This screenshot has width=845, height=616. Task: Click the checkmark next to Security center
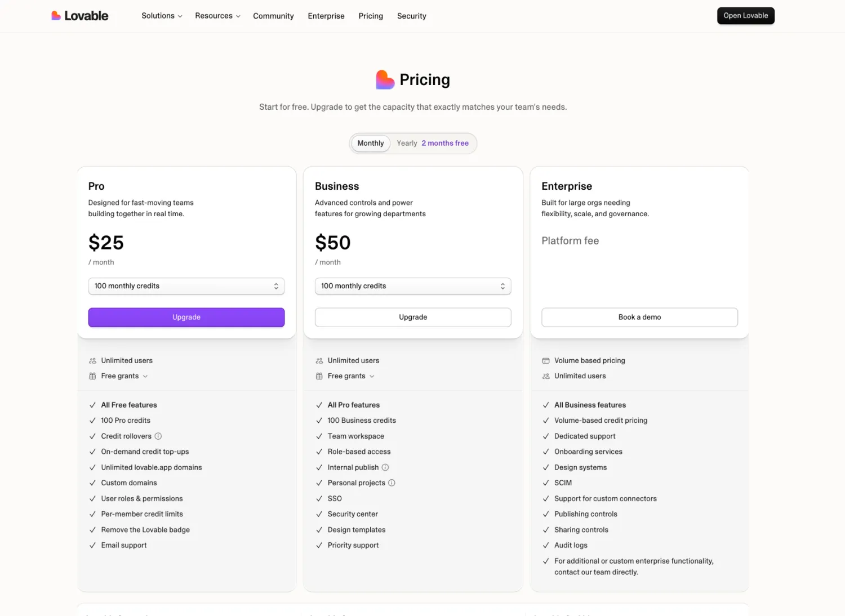(319, 514)
